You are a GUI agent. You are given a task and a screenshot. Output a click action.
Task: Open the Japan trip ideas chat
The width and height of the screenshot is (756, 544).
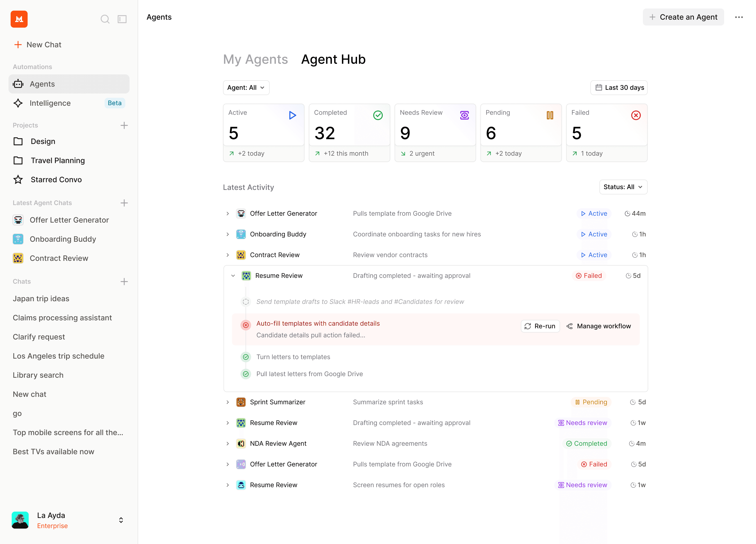tap(41, 299)
